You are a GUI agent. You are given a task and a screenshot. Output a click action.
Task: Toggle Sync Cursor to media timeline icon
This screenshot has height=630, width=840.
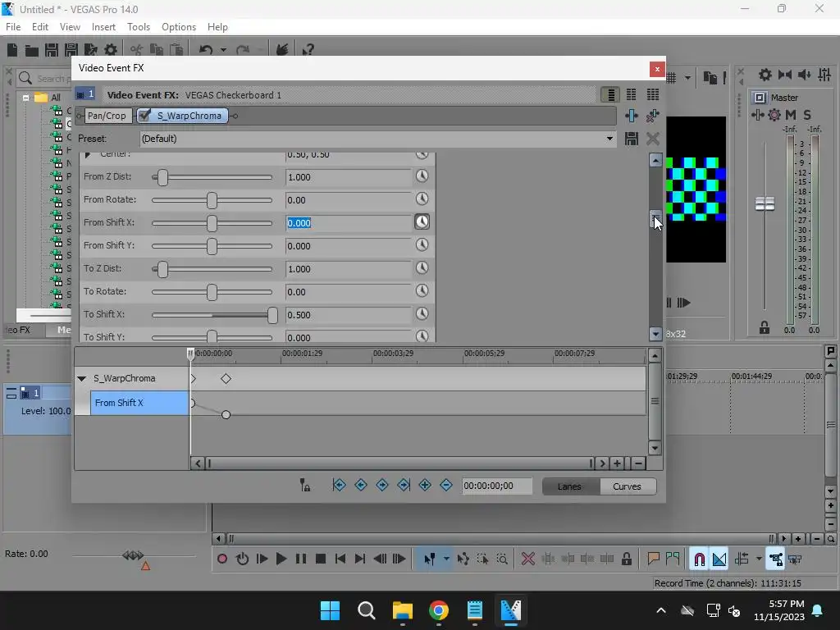click(x=305, y=486)
